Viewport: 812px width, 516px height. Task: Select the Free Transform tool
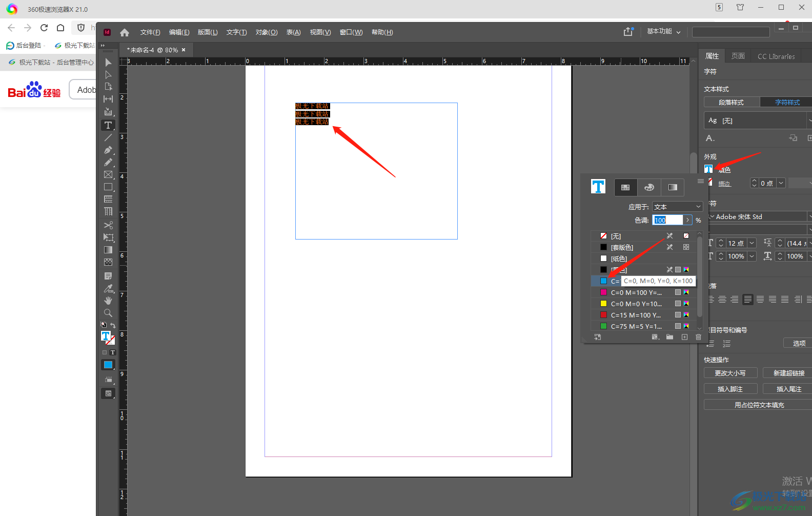tap(108, 237)
